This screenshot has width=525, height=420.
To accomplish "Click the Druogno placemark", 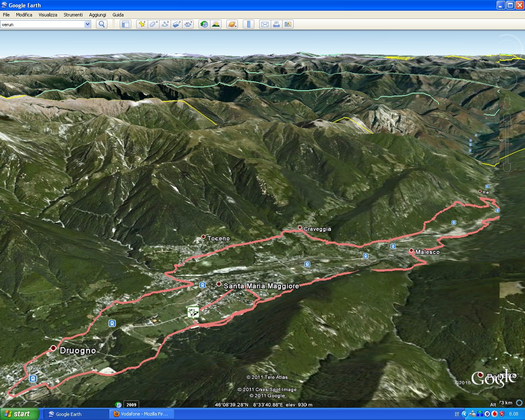I will point(53,348).
